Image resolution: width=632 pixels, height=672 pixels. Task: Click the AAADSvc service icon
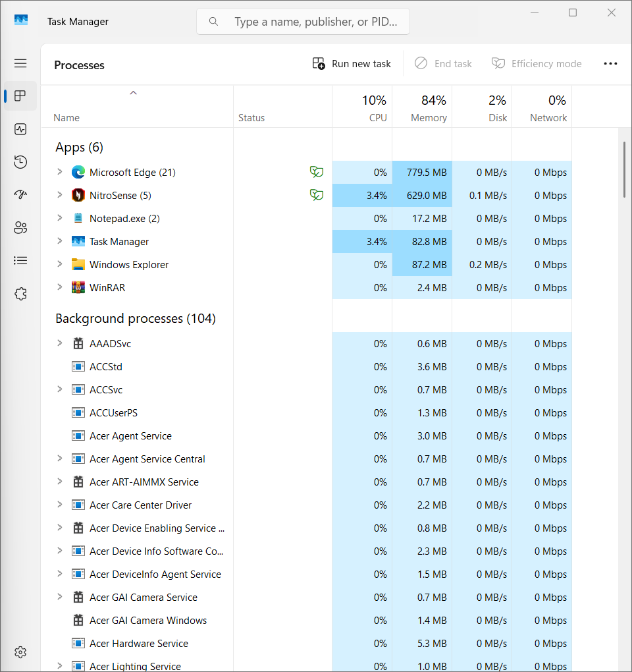[x=78, y=343]
